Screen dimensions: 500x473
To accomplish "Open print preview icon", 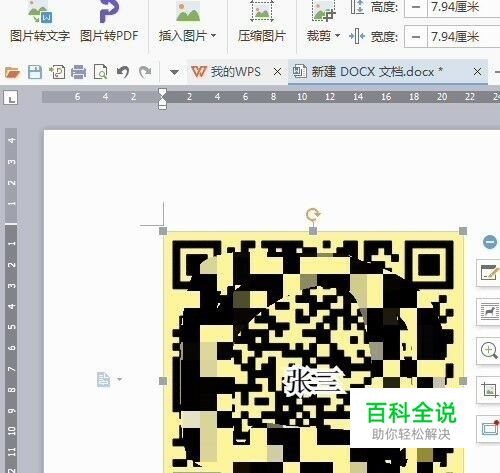I will 100,72.
